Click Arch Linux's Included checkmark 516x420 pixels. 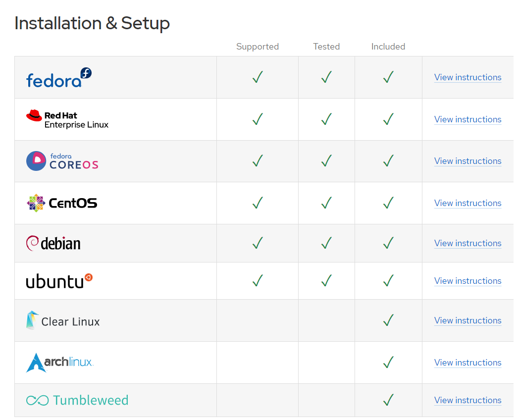(x=388, y=363)
